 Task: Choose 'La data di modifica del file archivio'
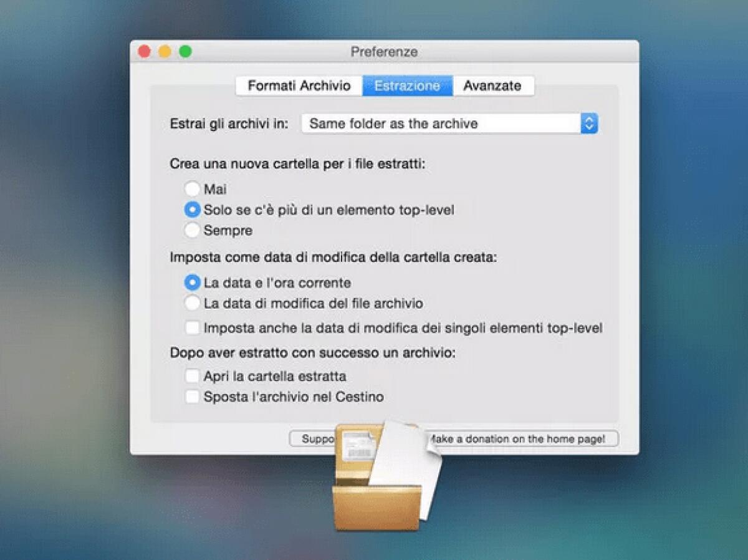(x=192, y=303)
